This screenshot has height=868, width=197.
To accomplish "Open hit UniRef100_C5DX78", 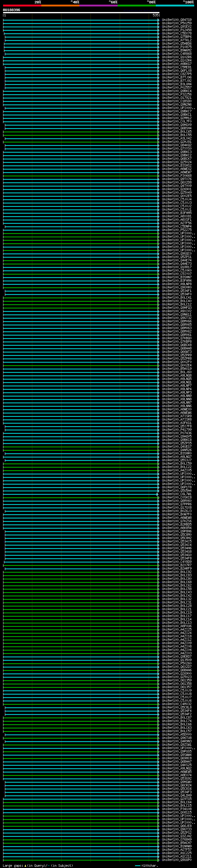I will pos(176,33).
